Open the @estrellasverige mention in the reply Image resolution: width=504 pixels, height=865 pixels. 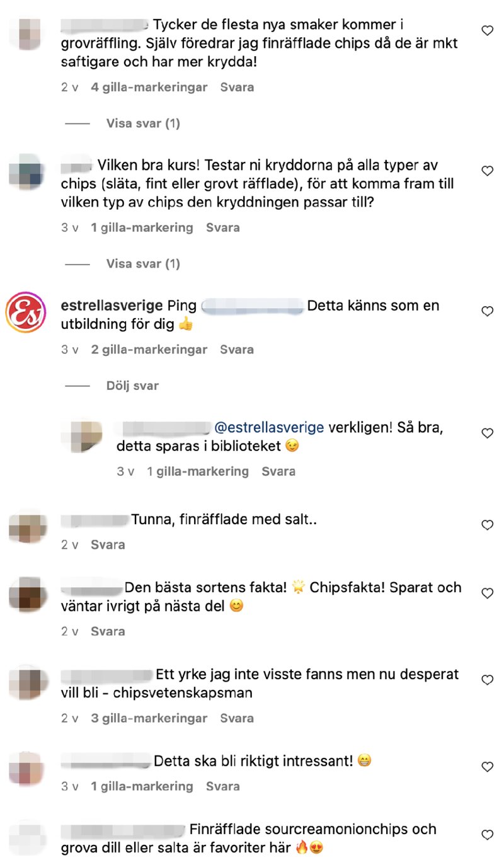270,427
